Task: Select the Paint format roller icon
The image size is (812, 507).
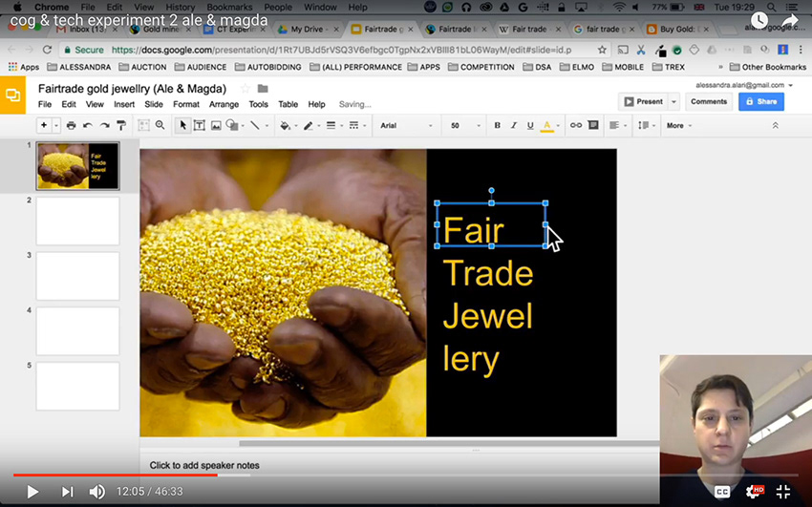Action: pos(121,125)
